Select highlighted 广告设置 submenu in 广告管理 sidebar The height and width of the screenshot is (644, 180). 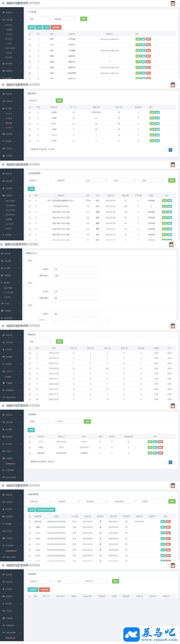(x=9, y=30)
